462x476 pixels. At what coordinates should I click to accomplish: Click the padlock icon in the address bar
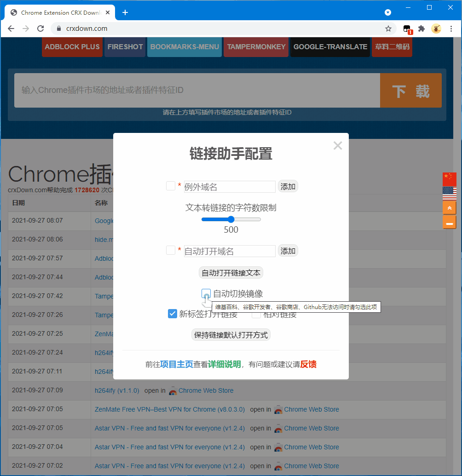pyautogui.click(x=58, y=28)
